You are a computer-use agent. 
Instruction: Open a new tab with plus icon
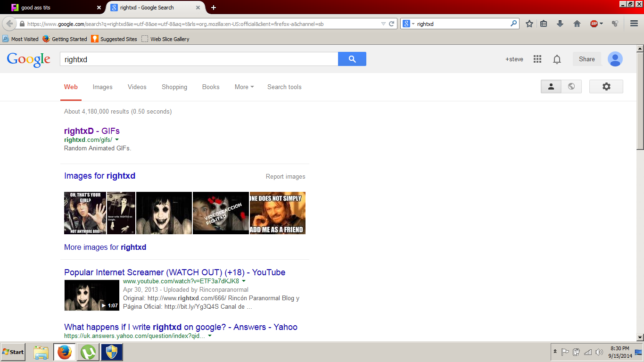pyautogui.click(x=214, y=8)
